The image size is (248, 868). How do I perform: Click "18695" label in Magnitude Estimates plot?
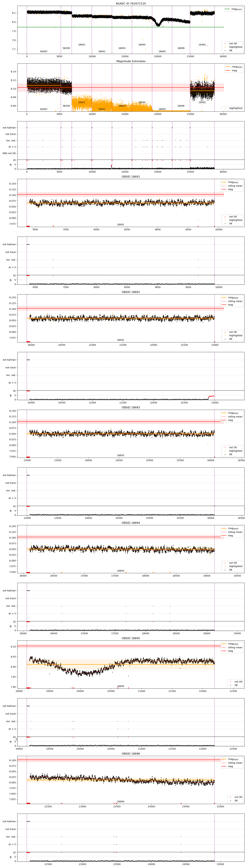[162, 109]
